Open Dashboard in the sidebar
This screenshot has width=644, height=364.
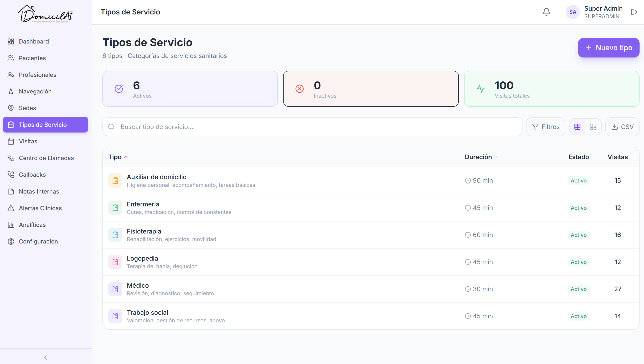tap(46, 42)
